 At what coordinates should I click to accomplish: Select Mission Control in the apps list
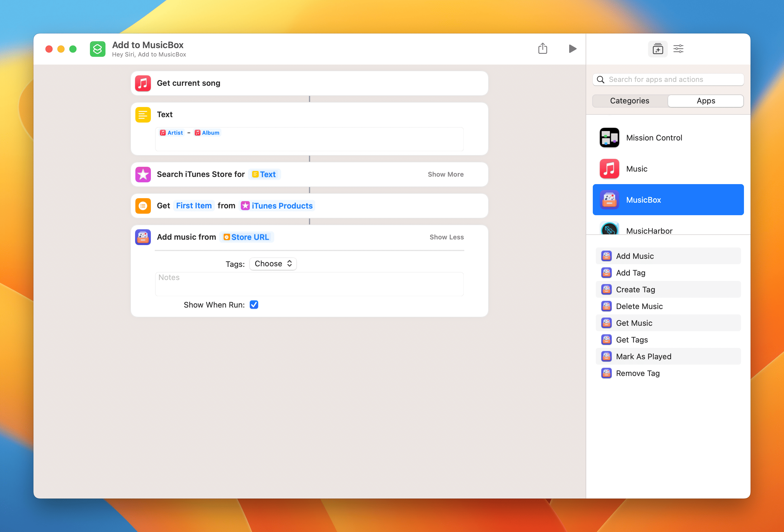point(668,138)
